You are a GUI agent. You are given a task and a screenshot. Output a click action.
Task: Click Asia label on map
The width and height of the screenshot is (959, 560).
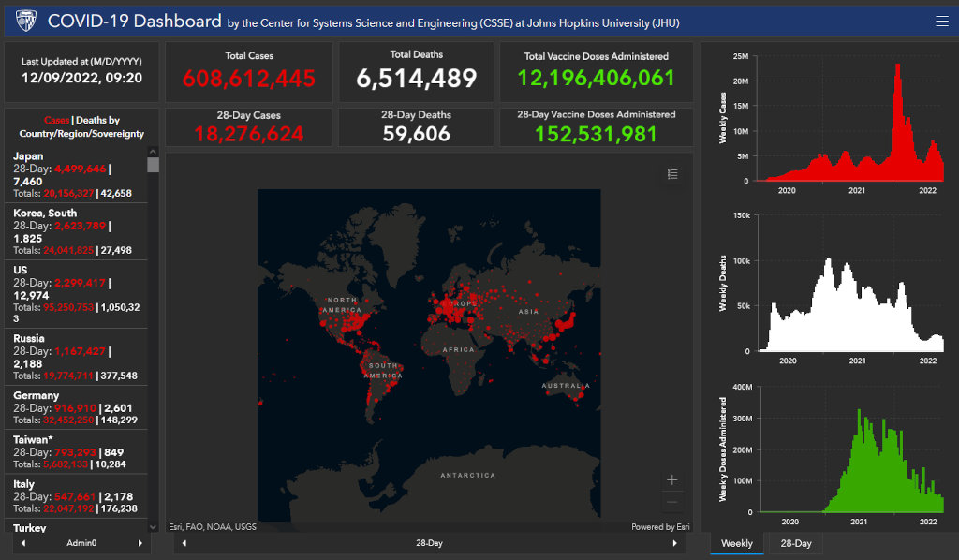[529, 312]
